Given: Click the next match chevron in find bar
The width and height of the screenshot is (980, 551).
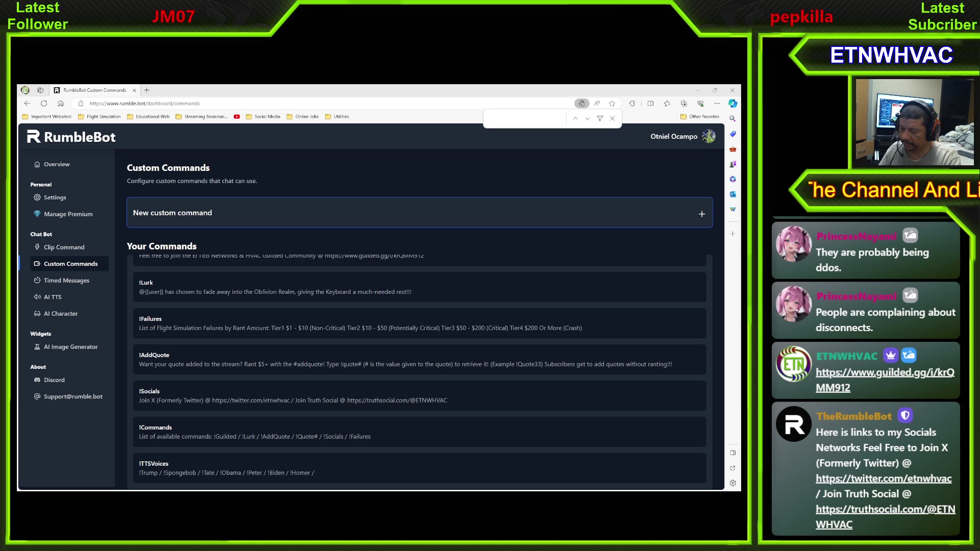Looking at the screenshot, I should (587, 118).
